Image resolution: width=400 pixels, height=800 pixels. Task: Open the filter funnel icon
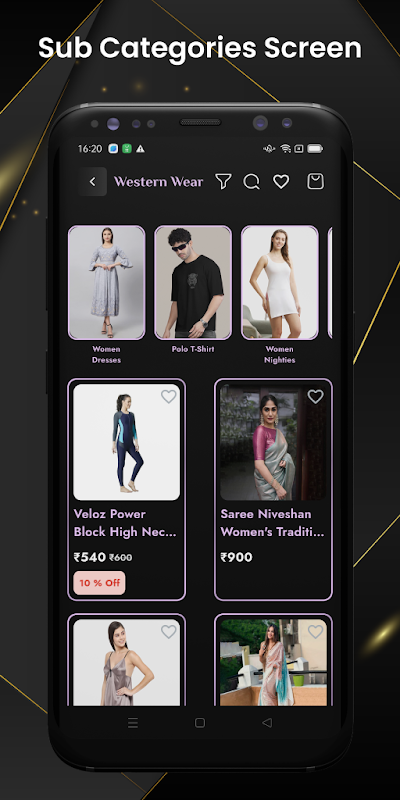223,181
